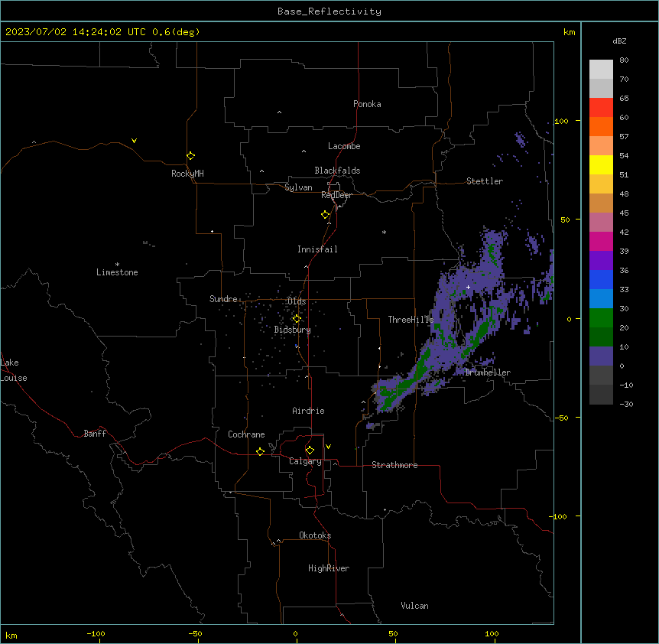Screen dimensions: 659x644
Task: Click the Blackfalds city label
Action: click(x=337, y=171)
